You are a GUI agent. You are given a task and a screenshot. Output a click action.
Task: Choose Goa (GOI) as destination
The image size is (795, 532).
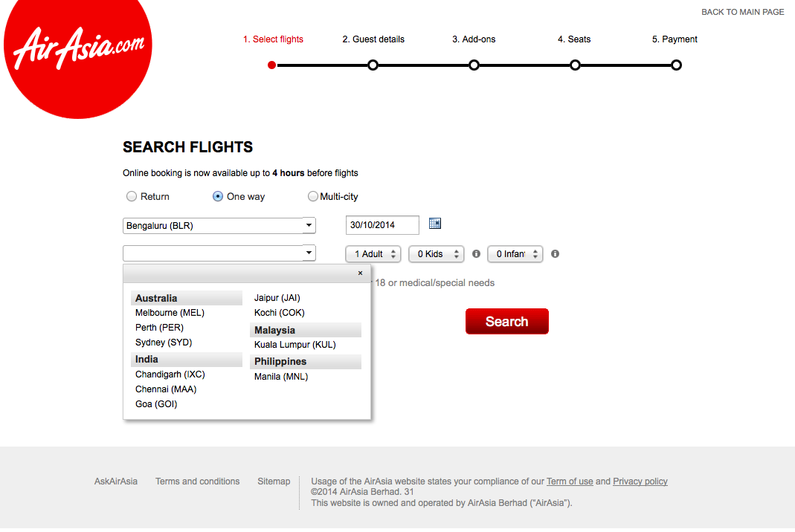coord(156,403)
